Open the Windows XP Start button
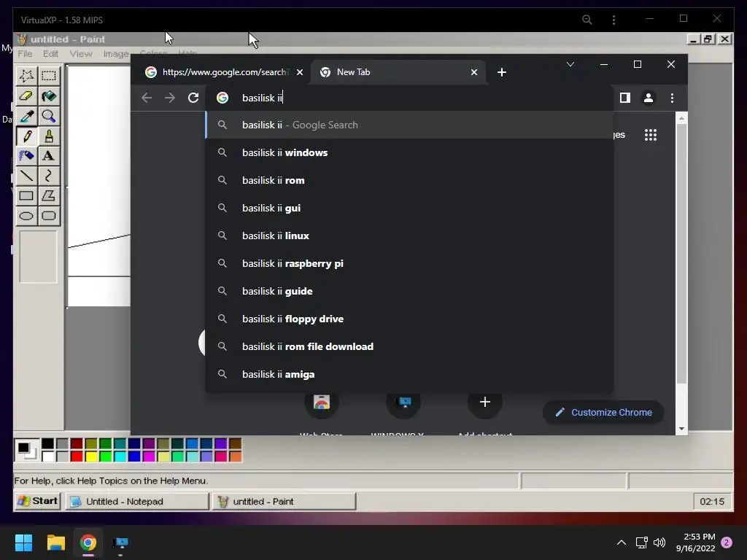Viewport: 747px width, 560px height. [38, 501]
